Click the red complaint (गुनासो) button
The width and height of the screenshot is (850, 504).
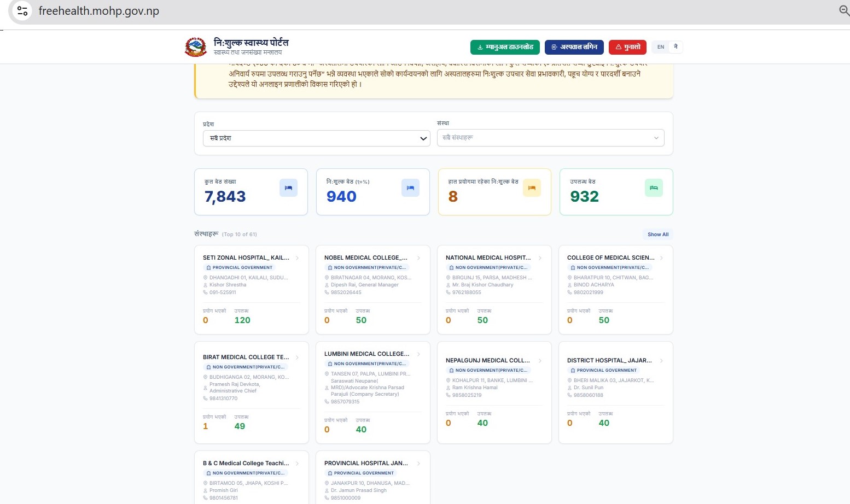coord(627,47)
